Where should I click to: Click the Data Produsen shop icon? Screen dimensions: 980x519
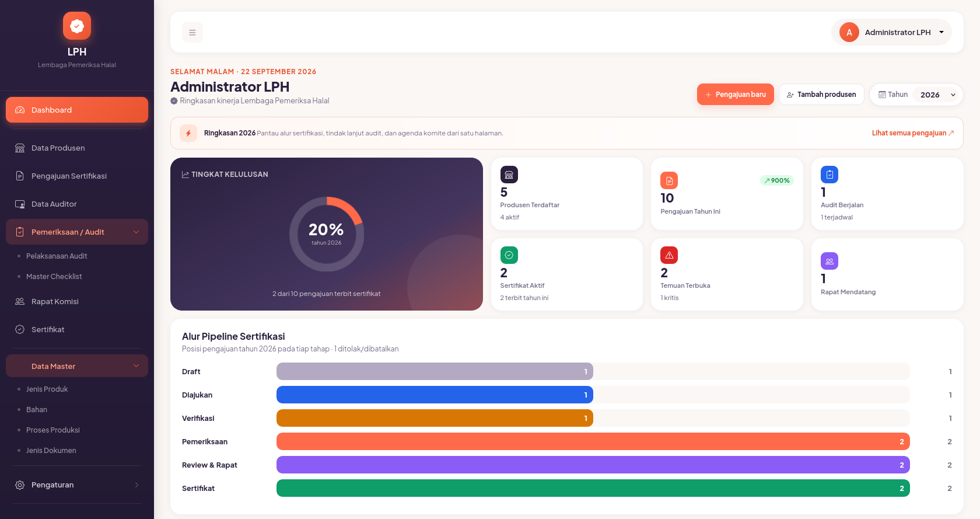(x=20, y=148)
